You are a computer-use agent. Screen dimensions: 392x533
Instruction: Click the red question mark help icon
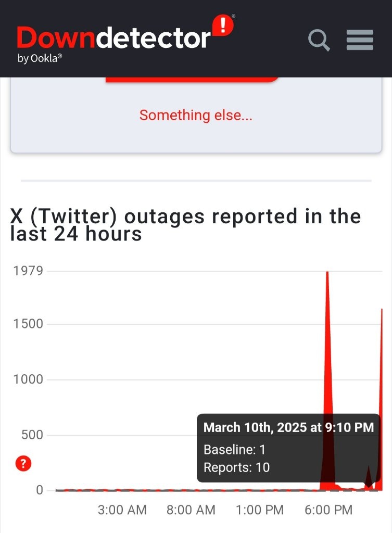click(23, 463)
